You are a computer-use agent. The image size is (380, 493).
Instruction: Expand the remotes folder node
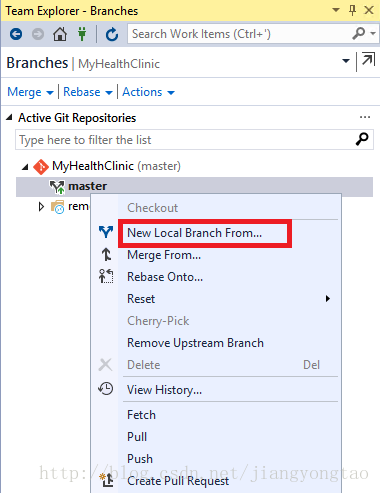41,207
